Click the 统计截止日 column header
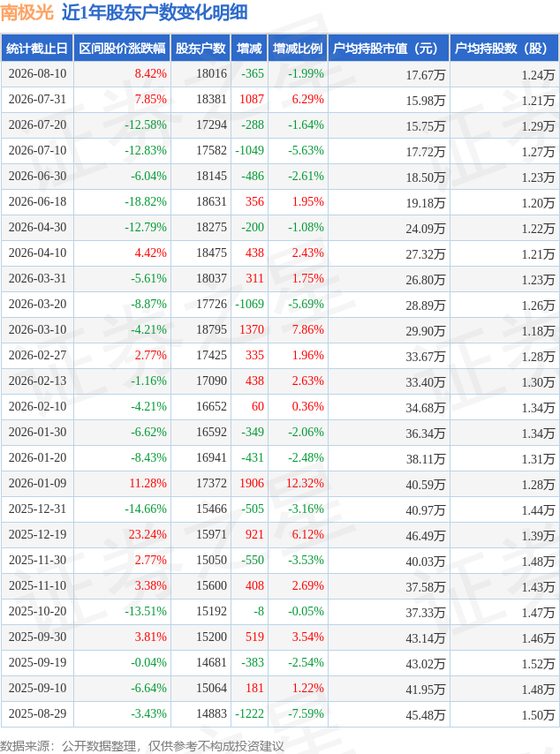 (37, 48)
